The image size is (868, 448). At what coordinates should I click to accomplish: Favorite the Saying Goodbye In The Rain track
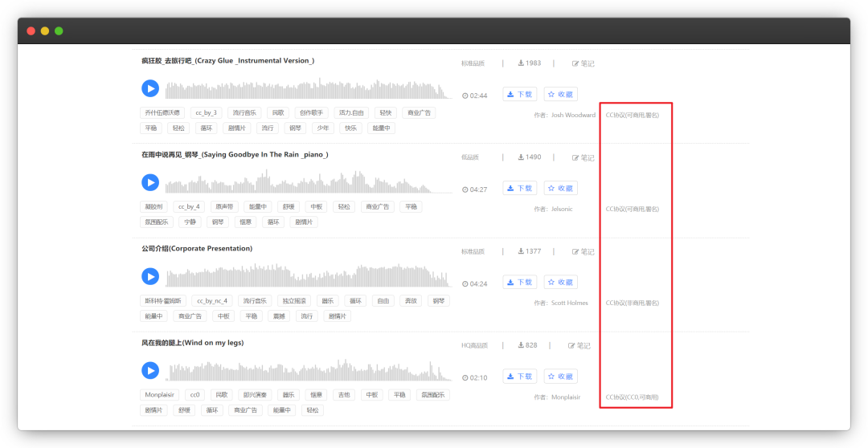pos(560,188)
